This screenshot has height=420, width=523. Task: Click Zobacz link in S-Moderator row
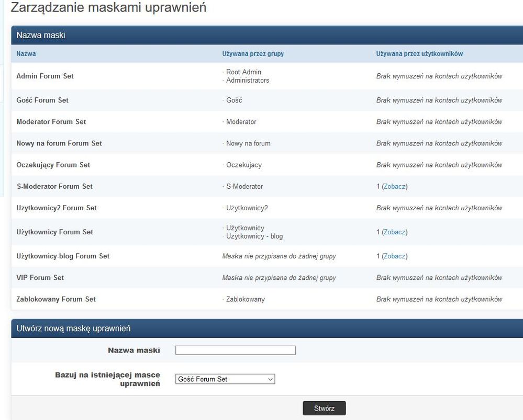click(x=394, y=186)
